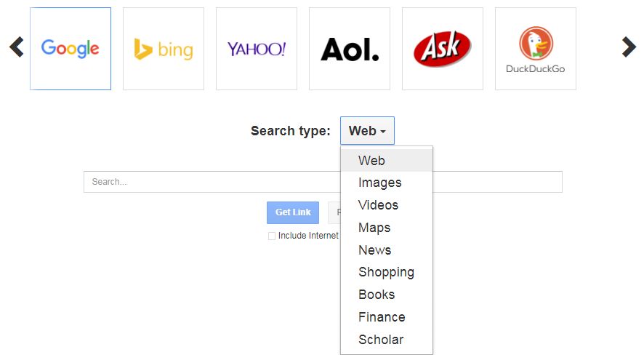The image size is (644, 355).
Task: Pick the Books search type option
Action: click(x=377, y=295)
